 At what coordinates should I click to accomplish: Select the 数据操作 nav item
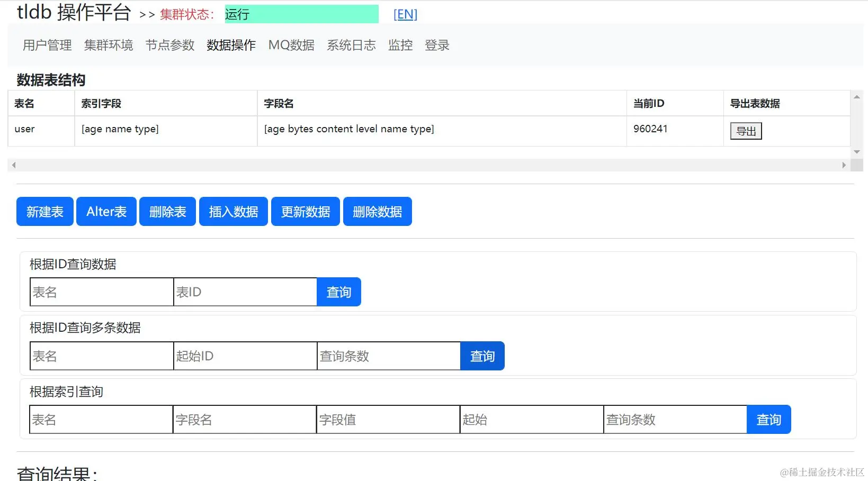point(231,45)
